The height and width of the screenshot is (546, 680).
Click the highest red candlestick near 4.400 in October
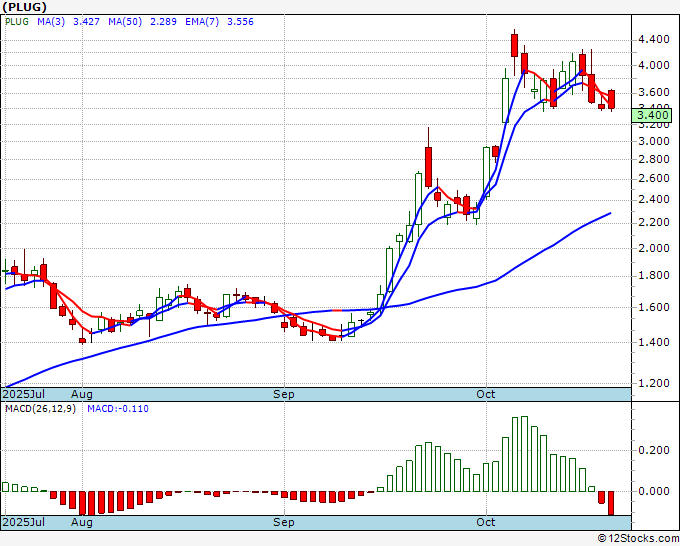[514, 46]
